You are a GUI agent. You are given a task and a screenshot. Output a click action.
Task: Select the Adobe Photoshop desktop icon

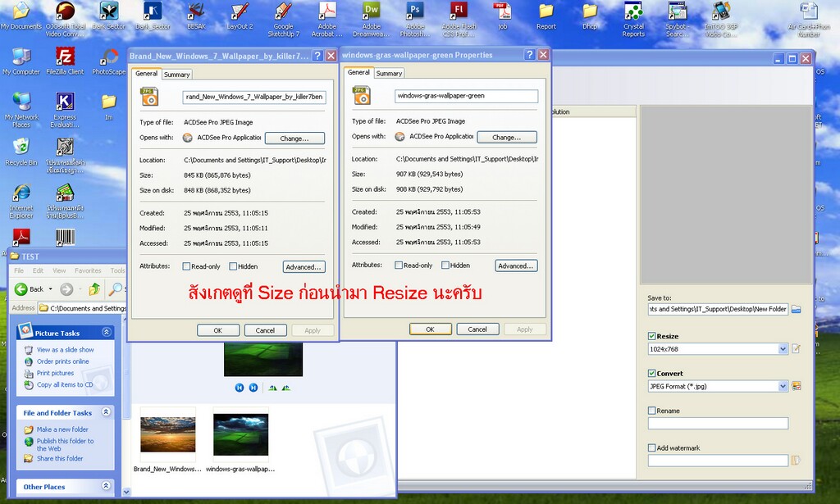tap(415, 20)
